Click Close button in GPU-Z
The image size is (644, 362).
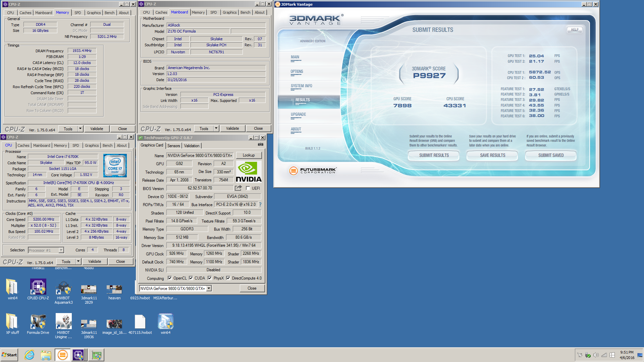click(252, 288)
